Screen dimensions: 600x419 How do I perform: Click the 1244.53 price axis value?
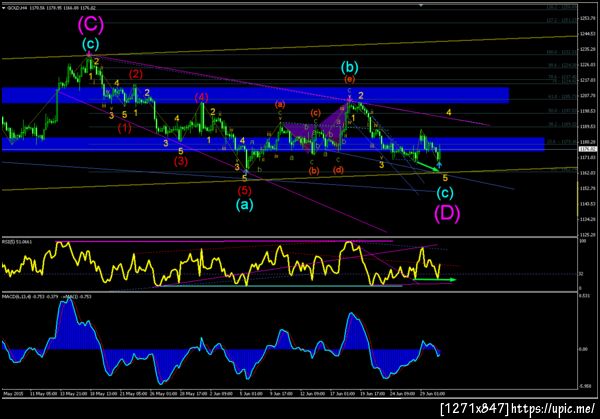(x=587, y=34)
